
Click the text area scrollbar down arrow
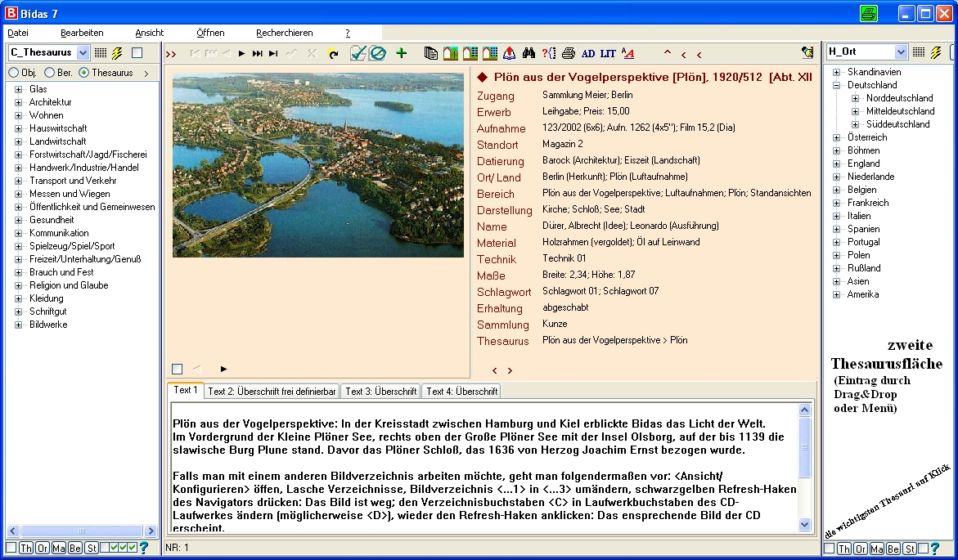tap(804, 524)
